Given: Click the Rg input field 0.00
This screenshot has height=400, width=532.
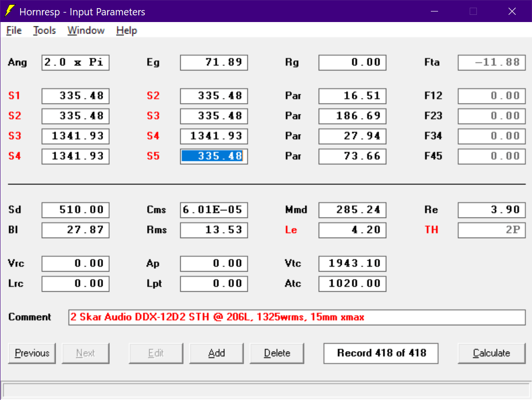Looking at the screenshot, I should pyautogui.click(x=352, y=62).
